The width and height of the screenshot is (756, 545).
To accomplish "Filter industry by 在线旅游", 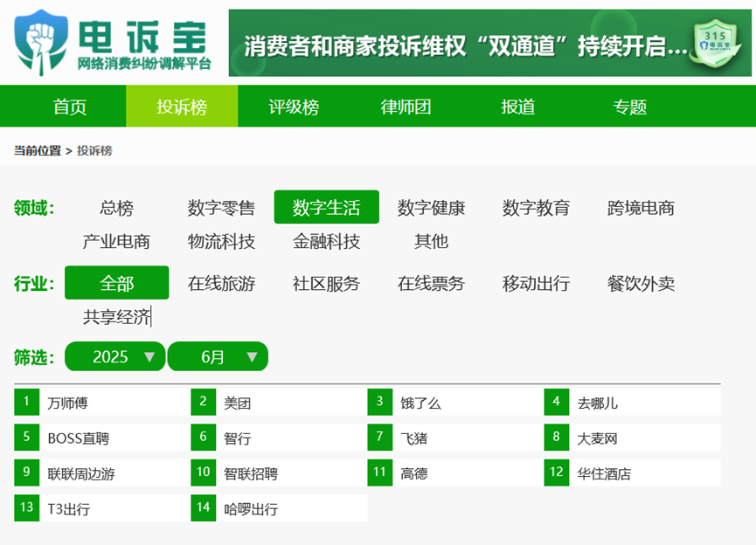I will pos(221,283).
